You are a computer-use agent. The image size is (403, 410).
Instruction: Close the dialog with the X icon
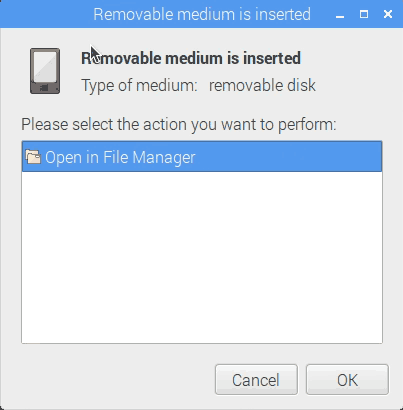pyautogui.click(x=388, y=14)
